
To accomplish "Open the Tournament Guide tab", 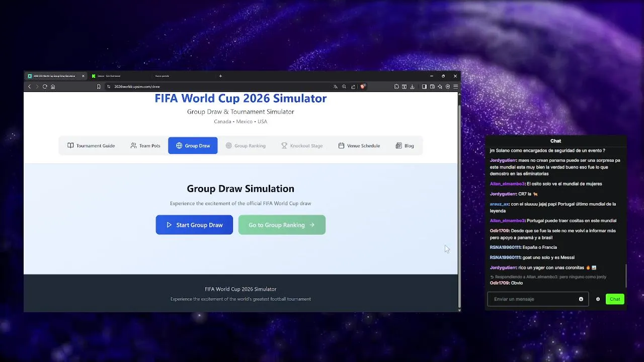I will tap(91, 146).
